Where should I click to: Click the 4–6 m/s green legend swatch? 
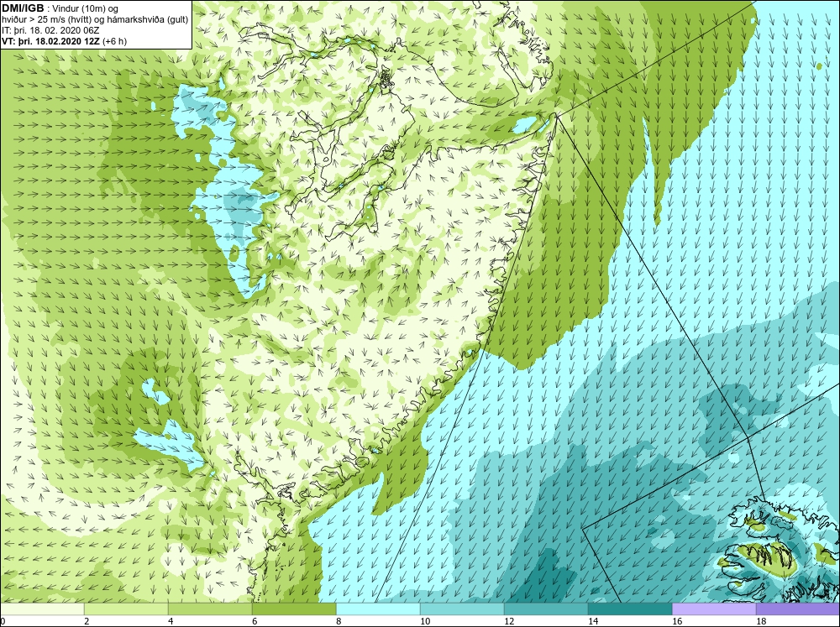210,609
